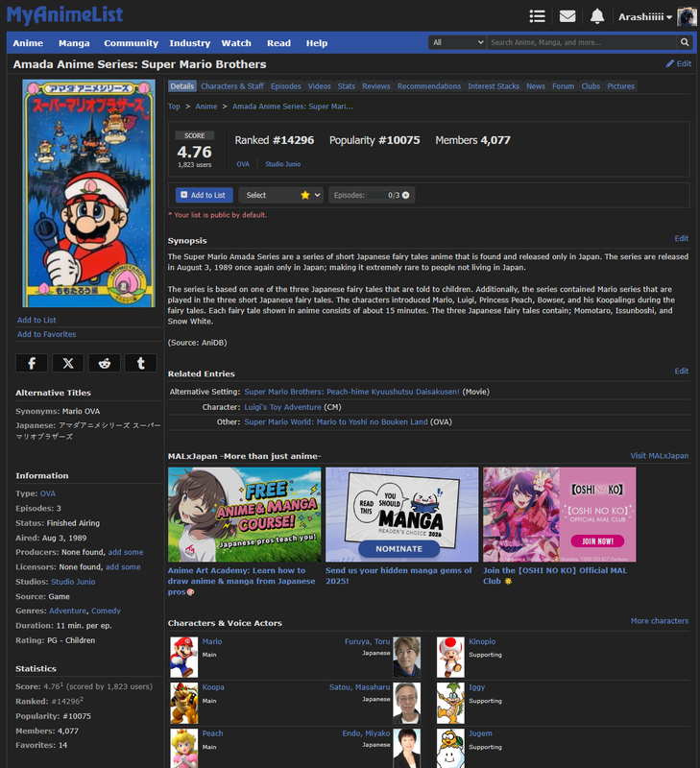The height and width of the screenshot is (768, 700).
Task: Open Anime Art Academy banner image
Action: click(x=245, y=515)
